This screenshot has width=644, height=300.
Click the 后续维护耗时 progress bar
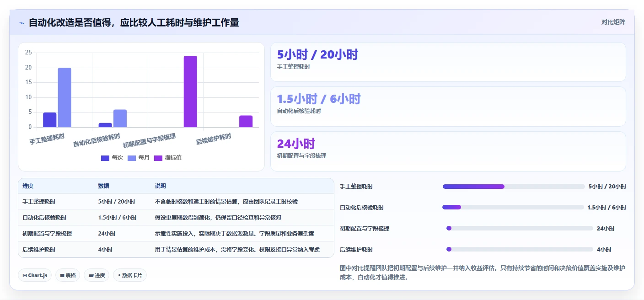tap(520, 249)
